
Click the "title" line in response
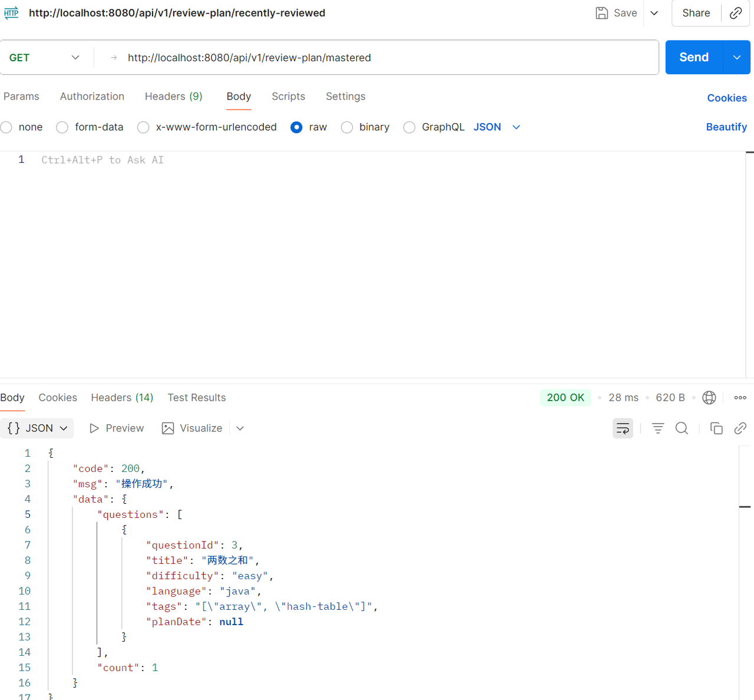(x=203, y=560)
